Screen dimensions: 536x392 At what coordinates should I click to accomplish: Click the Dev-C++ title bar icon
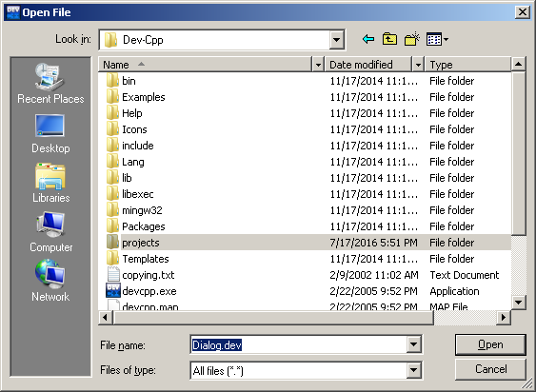(13, 12)
